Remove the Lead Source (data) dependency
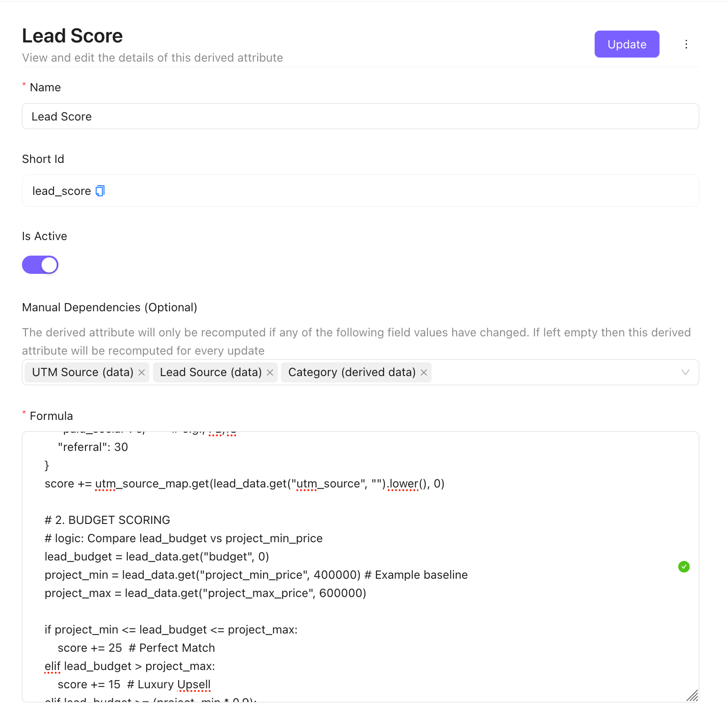 click(270, 372)
